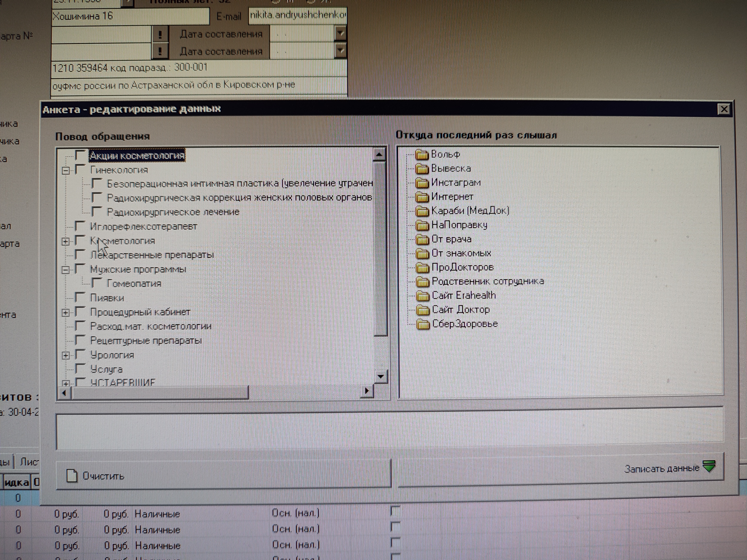Enable the Пиявки checkbox
Screen dimensions: 747x560
tap(80, 297)
